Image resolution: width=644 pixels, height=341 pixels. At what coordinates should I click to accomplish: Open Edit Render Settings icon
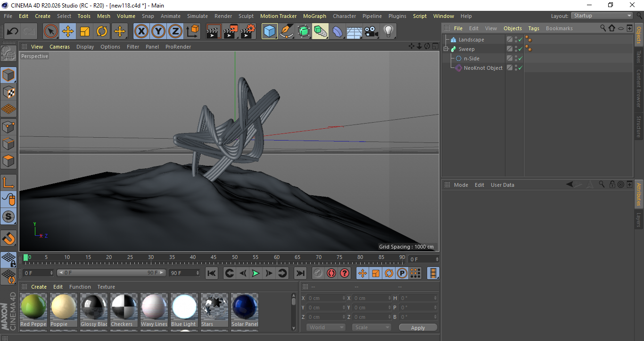click(248, 32)
